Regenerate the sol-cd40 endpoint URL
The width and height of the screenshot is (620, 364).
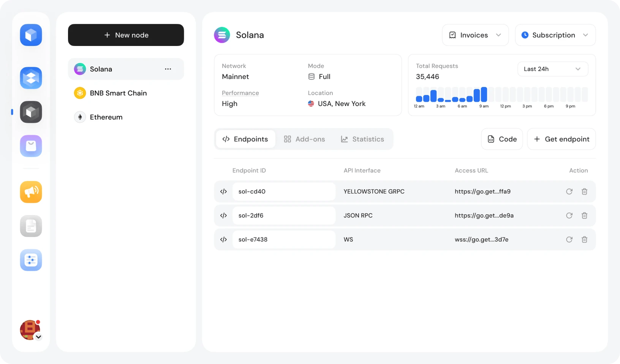(569, 191)
